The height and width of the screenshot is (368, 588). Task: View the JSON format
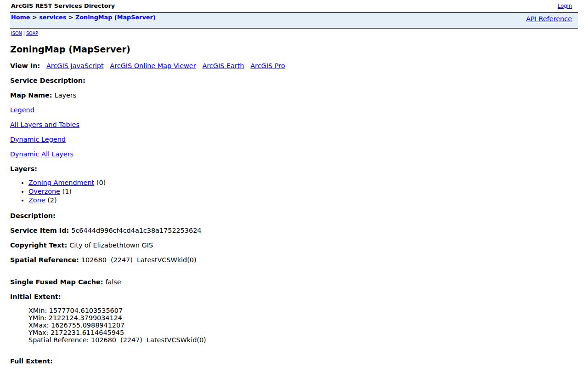pyautogui.click(x=17, y=33)
